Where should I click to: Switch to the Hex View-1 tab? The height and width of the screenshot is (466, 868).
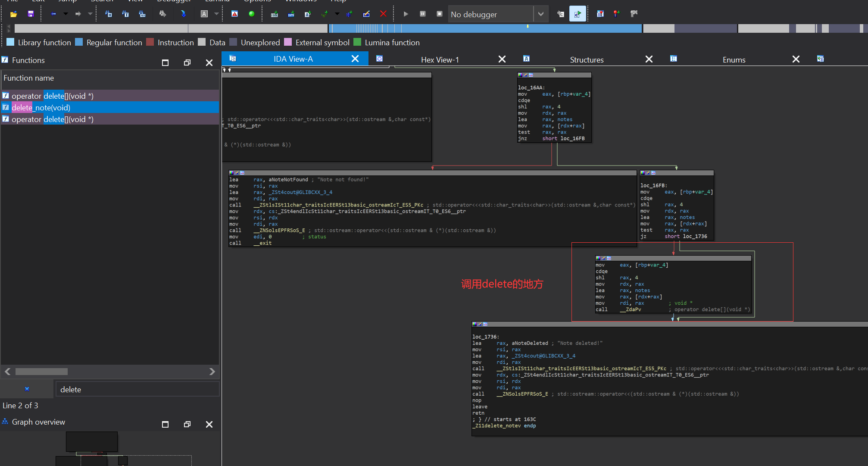coord(440,59)
